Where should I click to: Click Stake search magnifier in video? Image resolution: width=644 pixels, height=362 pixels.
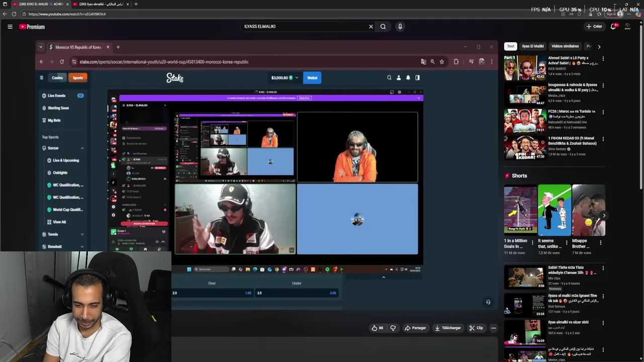389,78
